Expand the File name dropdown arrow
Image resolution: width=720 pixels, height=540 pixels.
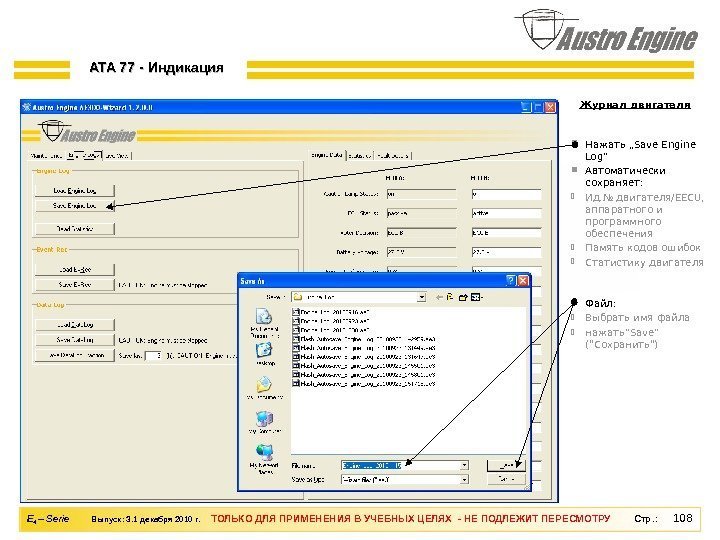pyautogui.click(x=464, y=465)
